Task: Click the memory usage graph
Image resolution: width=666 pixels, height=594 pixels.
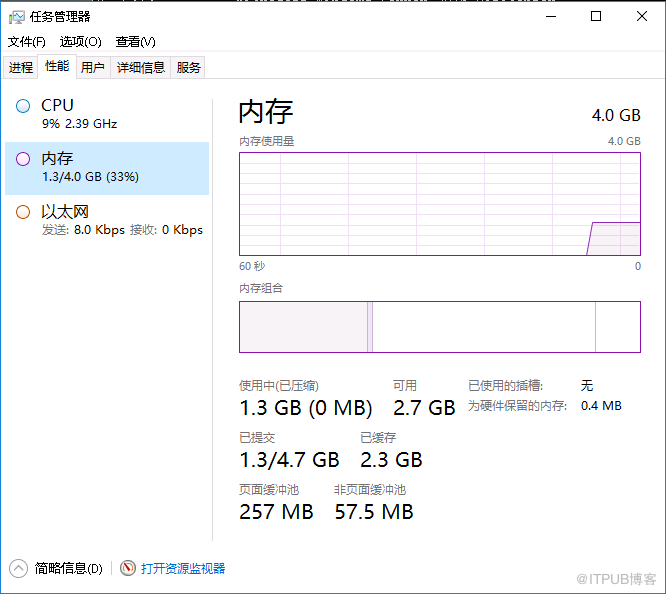Action: point(439,203)
